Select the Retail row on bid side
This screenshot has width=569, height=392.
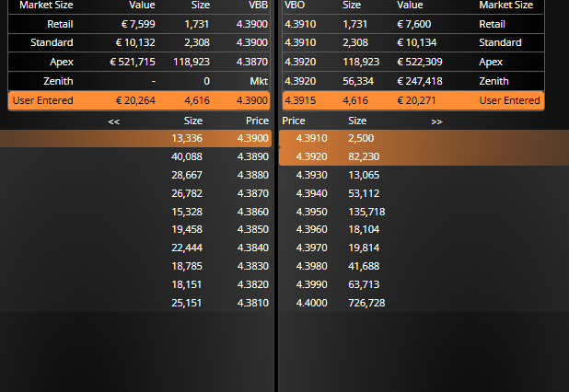point(139,24)
